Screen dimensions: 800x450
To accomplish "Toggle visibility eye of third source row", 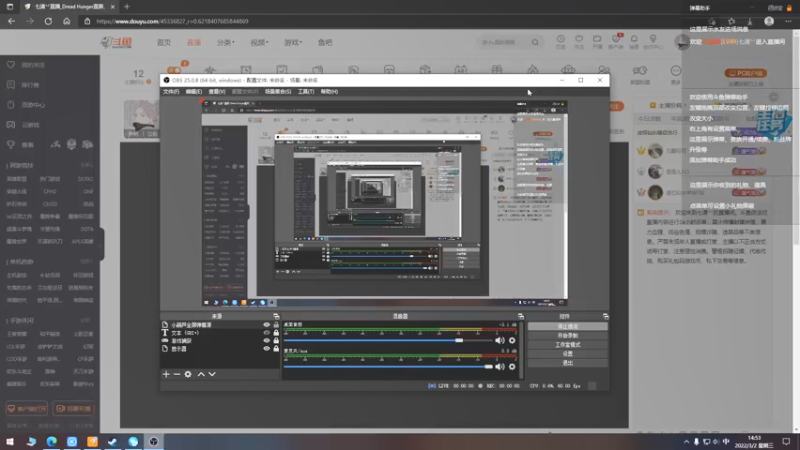I will click(x=266, y=341).
